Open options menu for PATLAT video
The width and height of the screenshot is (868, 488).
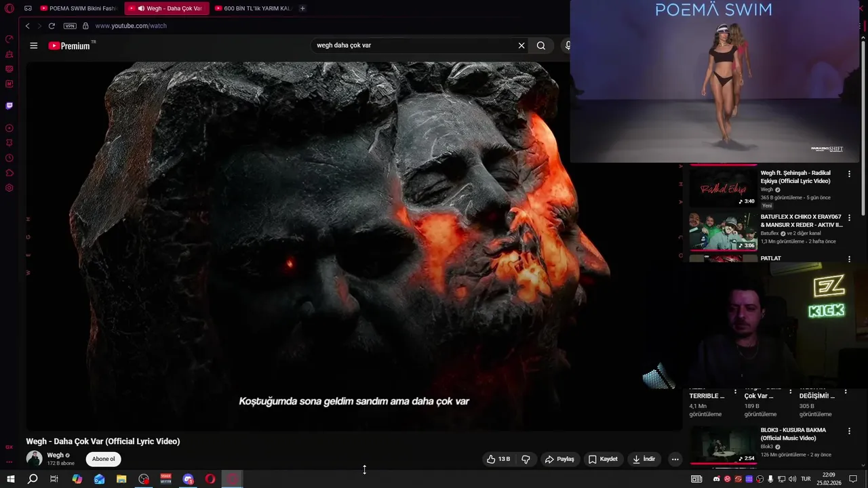click(x=849, y=259)
